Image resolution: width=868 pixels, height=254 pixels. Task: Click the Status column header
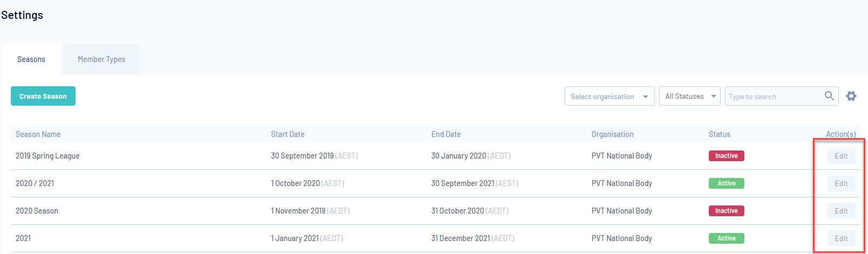[719, 134]
